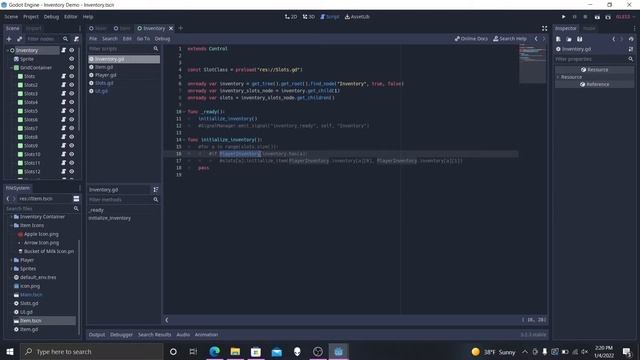640x360 pixels.
Task: Switch to 3D workspace
Action: pyautogui.click(x=309, y=17)
